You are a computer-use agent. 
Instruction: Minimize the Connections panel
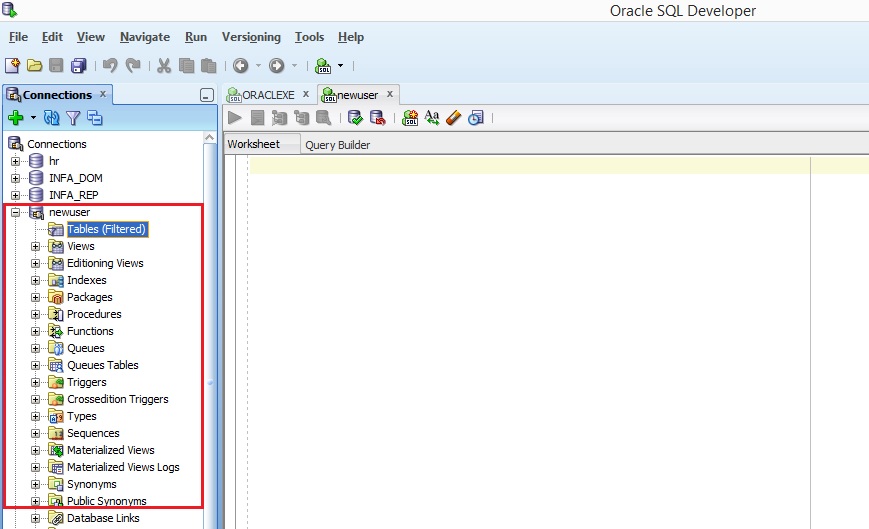point(207,95)
